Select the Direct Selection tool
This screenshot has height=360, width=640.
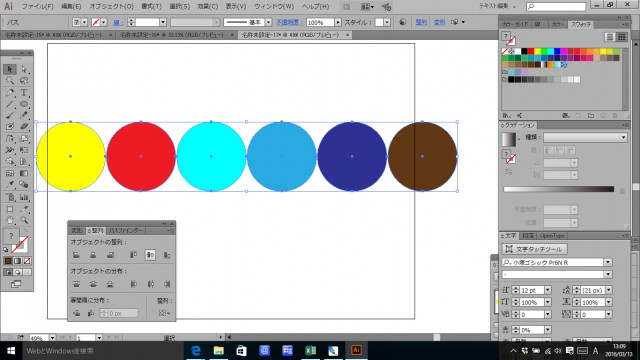coord(24,69)
